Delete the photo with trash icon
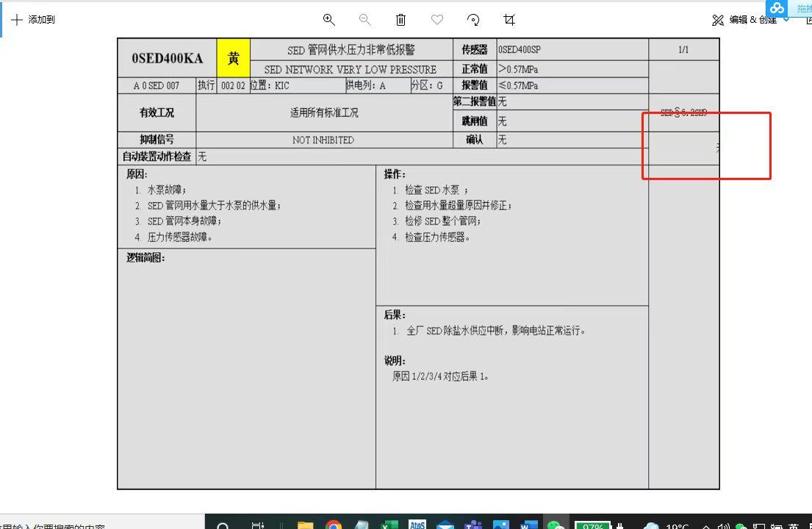 pyautogui.click(x=400, y=20)
